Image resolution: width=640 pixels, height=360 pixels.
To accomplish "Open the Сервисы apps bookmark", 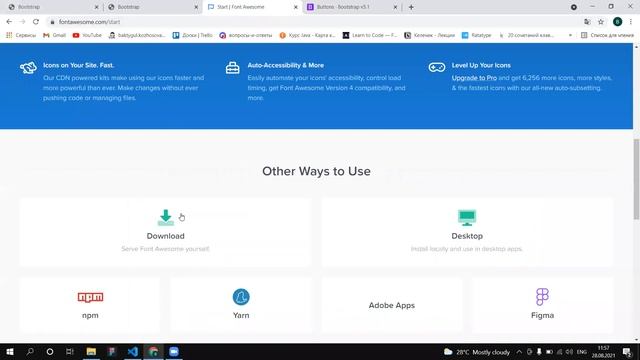I will (21, 35).
